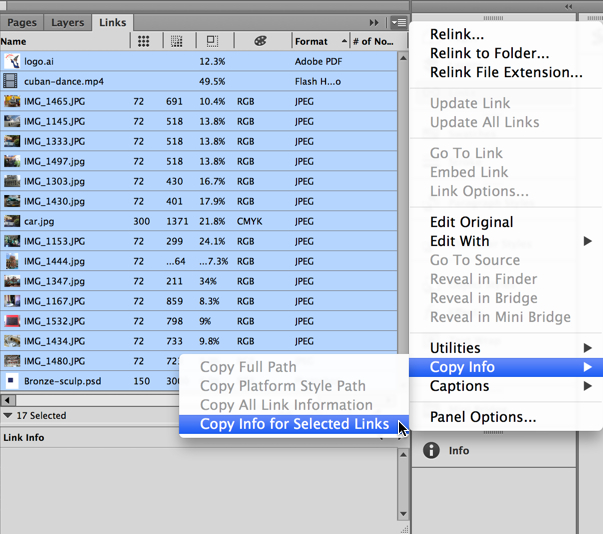The height and width of the screenshot is (534, 603).
Task: Select the IMG_1303.jpg row name
Action: pos(54,181)
